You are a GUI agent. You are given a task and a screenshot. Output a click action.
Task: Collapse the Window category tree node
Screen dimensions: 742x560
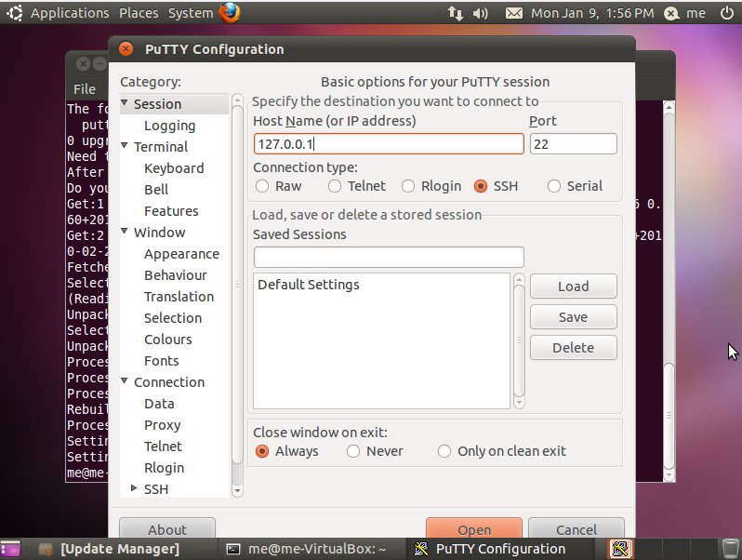125,231
